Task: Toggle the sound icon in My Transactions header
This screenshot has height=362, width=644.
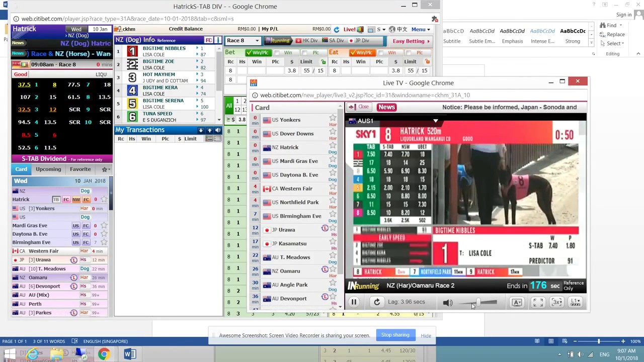Action: point(218,130)
